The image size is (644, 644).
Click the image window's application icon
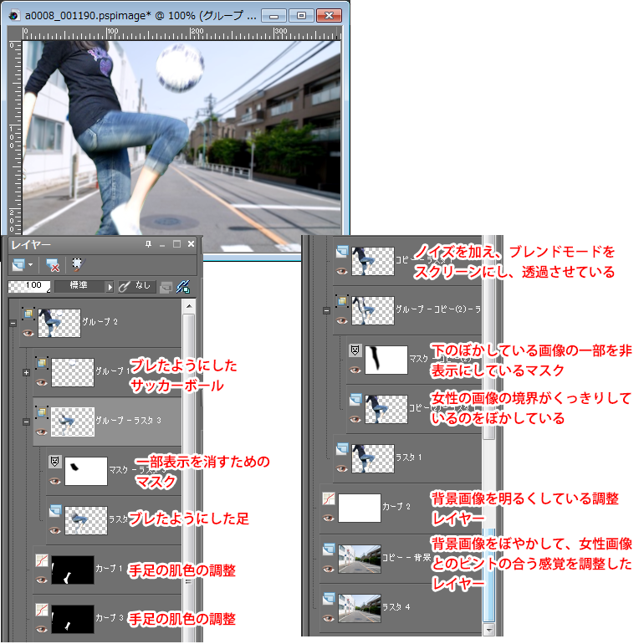click(14, 16)
